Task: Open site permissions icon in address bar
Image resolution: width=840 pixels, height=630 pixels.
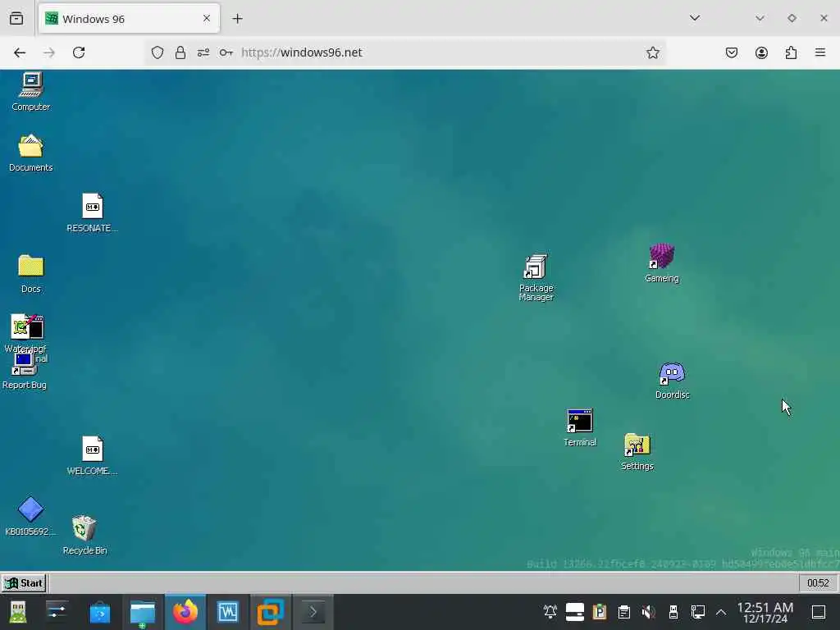Action: click(x=203, y=52)
